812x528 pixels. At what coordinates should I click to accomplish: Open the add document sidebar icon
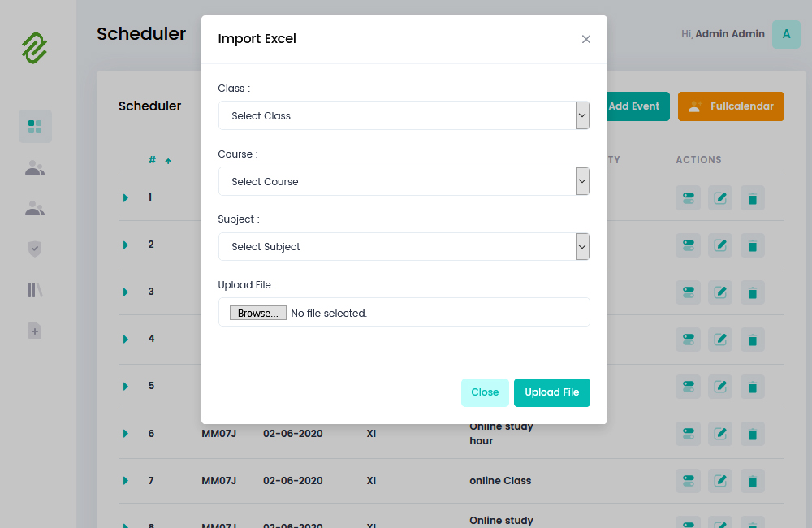(35, 331)
